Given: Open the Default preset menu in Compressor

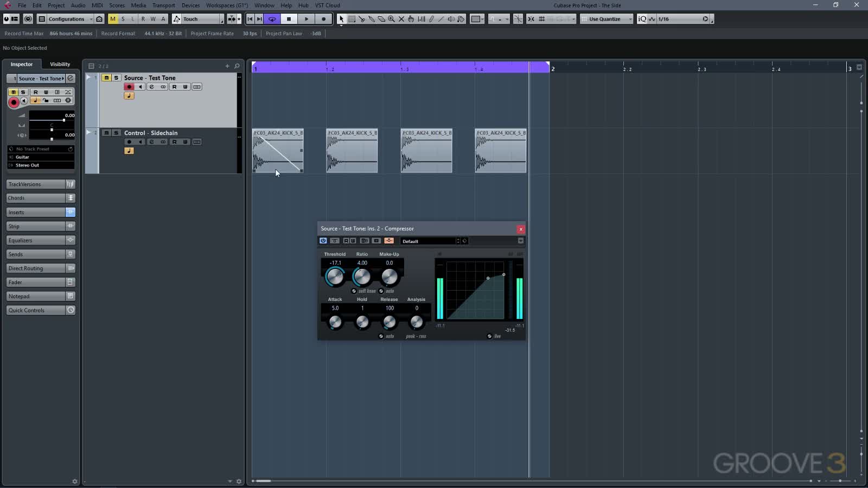Looking at the screenshot, I should [429, 241].
